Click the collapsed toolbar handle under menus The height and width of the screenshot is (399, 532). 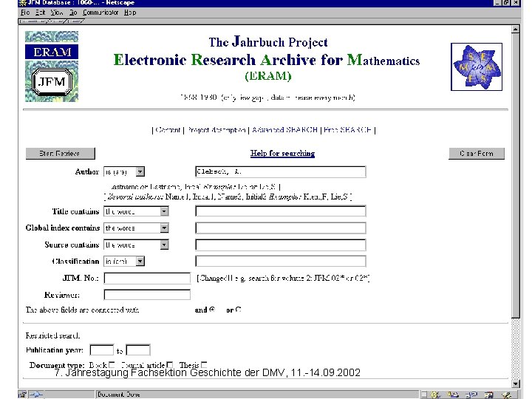tap(51, 21)
